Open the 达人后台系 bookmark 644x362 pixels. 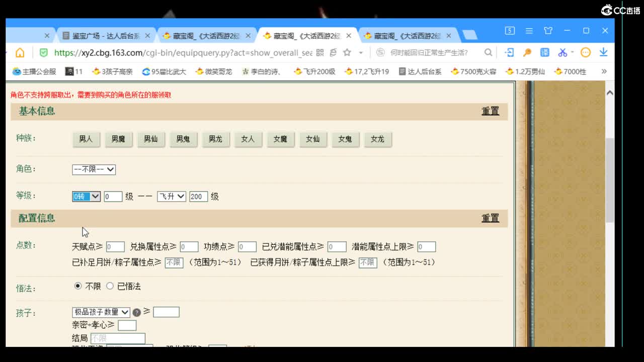(x=420, y=71)
